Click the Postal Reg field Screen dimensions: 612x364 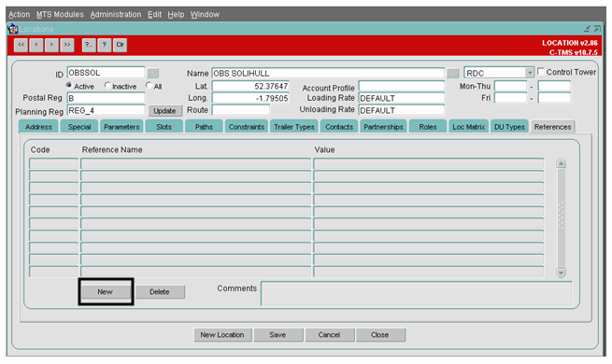[106, 98]
